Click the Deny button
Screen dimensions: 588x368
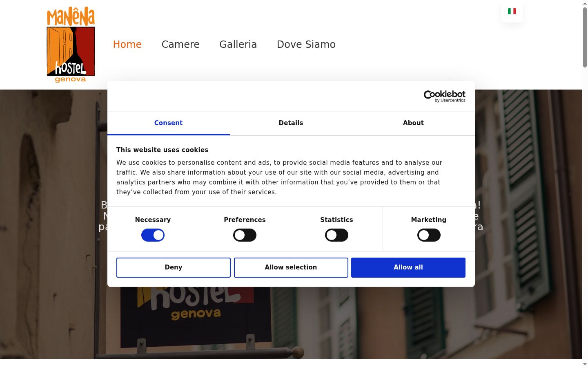point(174,267)
